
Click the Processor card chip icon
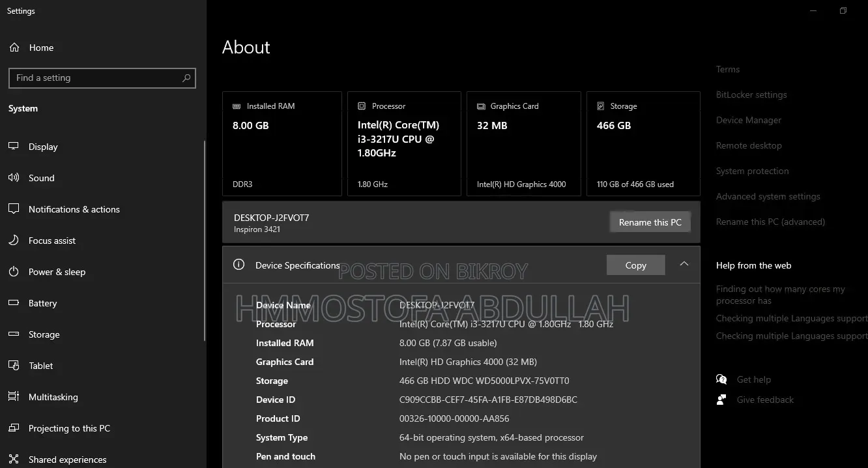pos(362,106)
